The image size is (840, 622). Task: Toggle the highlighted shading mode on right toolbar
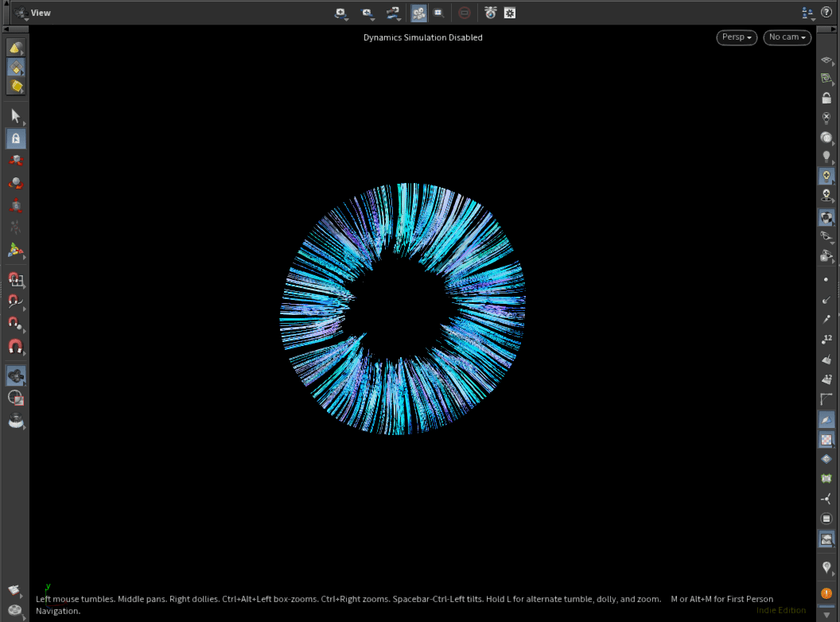pos(826,216)
